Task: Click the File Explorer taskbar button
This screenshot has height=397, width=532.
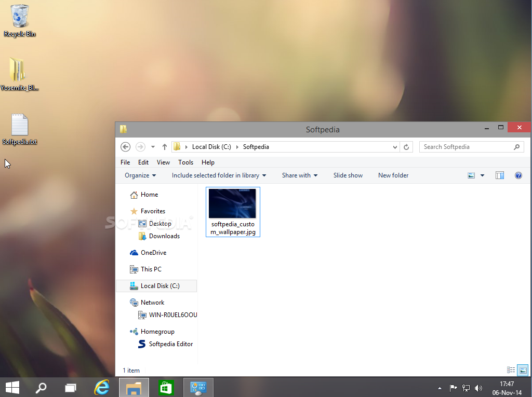Action: pos(134,388)
